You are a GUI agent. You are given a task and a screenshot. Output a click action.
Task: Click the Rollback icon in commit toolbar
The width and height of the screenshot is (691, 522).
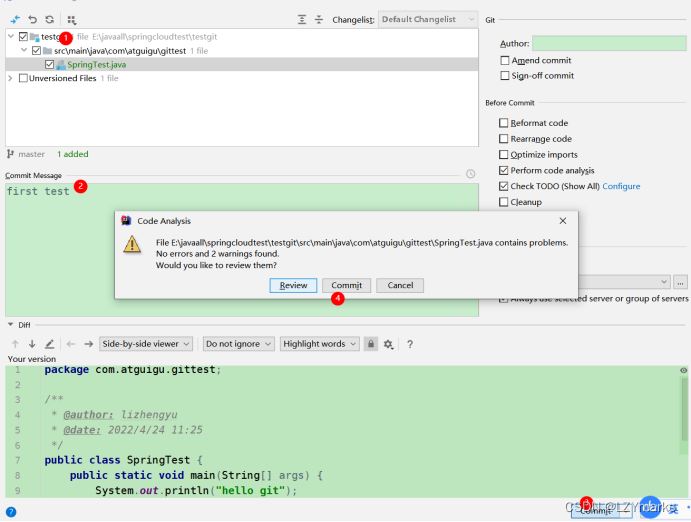coord(33,19)
